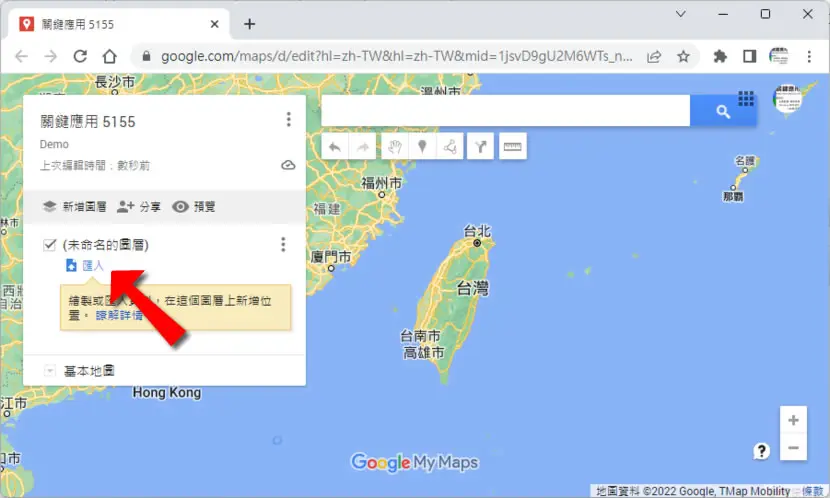
Task: Click 新增圖層 to add a layer
Action: click(x=75, y=207)
